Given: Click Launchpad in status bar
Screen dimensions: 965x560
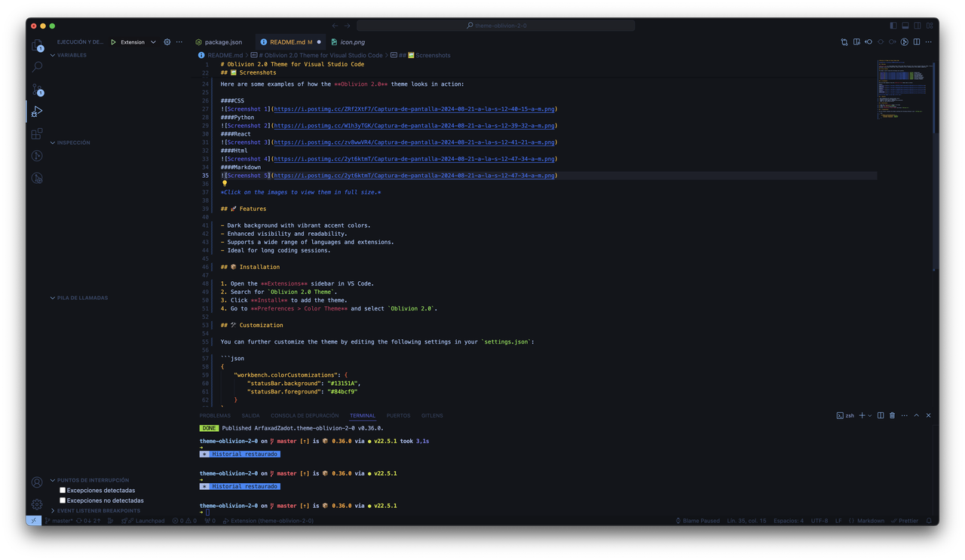Looking at the screenshot, I should (x=145, y=521).
